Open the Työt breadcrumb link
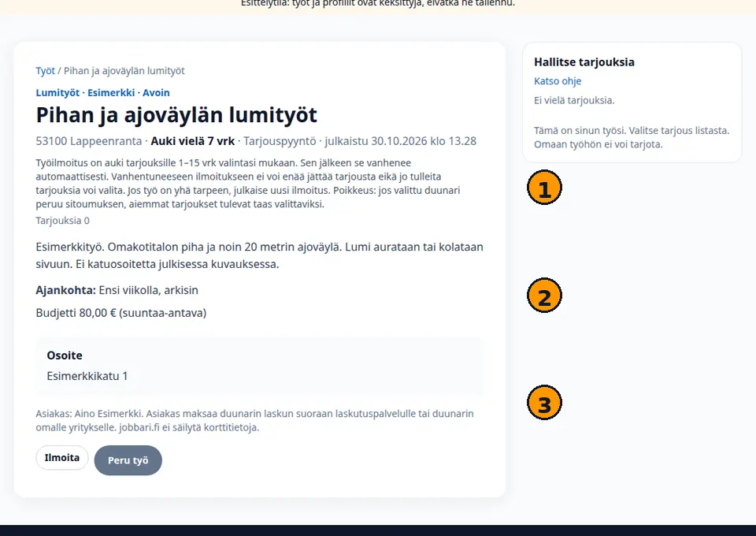 click(x=46, y=71)
